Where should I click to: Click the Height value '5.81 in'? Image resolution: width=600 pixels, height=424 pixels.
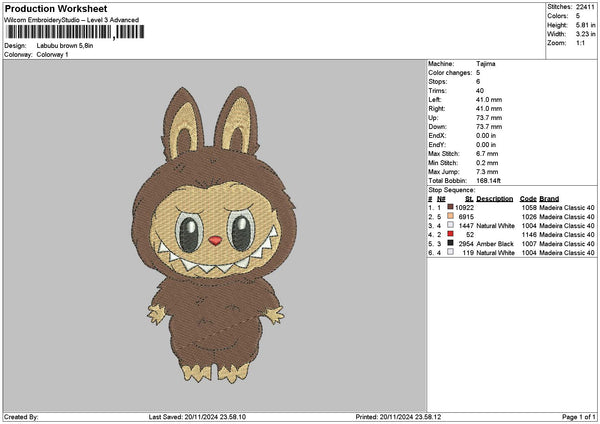point(585,25)
